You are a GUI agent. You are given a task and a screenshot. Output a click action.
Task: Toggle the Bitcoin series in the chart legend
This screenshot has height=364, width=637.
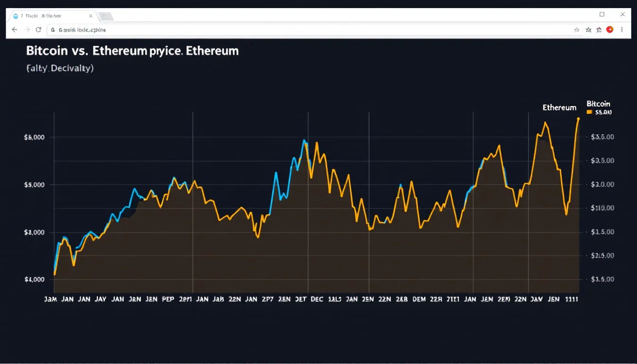coord(598,104)
